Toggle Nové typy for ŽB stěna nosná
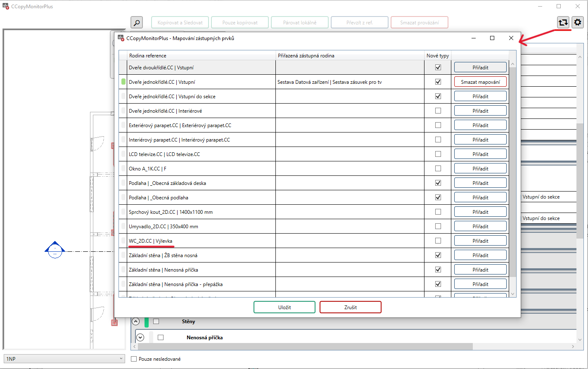This screenshot has width=588, height=369. point(438,255)
